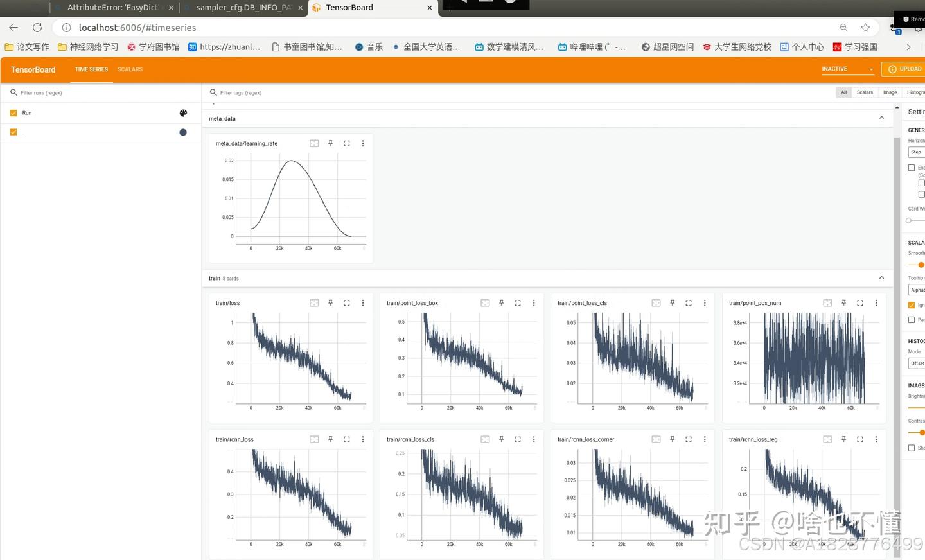Pin the train/loss card
The height and width of the screenshot is (560, 925).
(x=330, y=303)
